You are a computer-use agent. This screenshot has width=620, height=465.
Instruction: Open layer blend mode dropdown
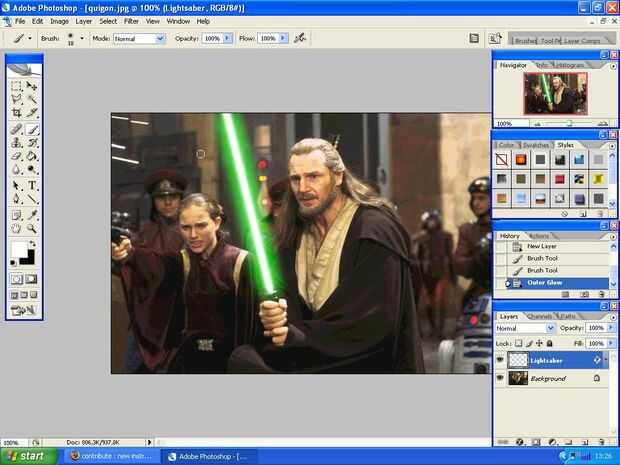525,328
